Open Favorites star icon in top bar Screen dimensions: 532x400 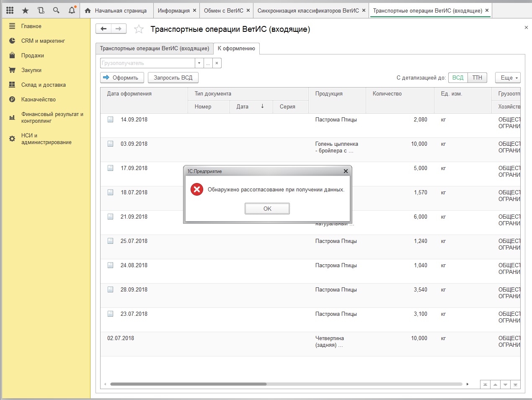[26, 10]
